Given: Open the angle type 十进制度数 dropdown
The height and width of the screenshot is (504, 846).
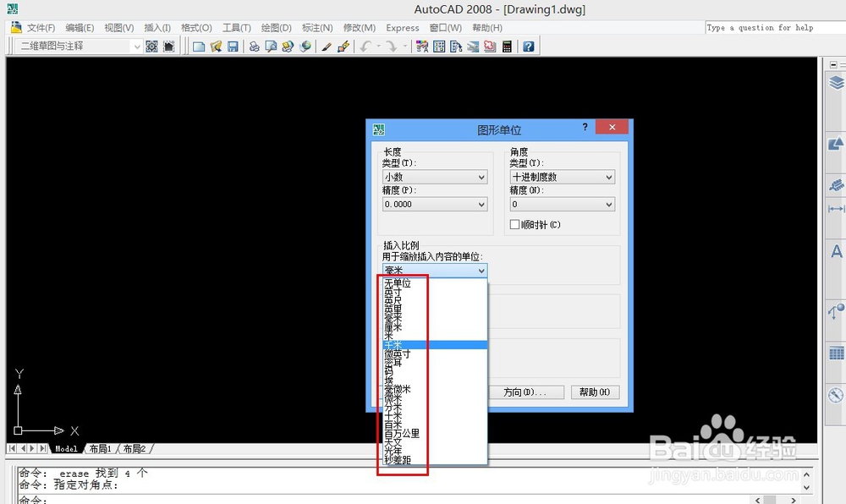Looking at the screenshot, I should click(x=563, y=177).
